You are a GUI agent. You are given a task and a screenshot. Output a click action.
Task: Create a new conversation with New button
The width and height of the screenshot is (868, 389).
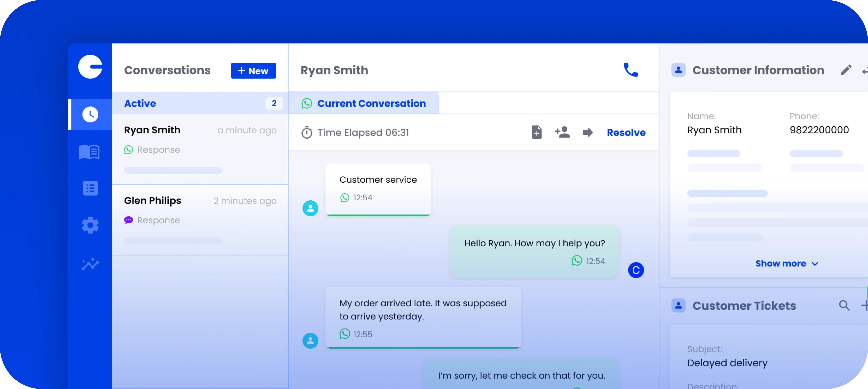[253, 71]
